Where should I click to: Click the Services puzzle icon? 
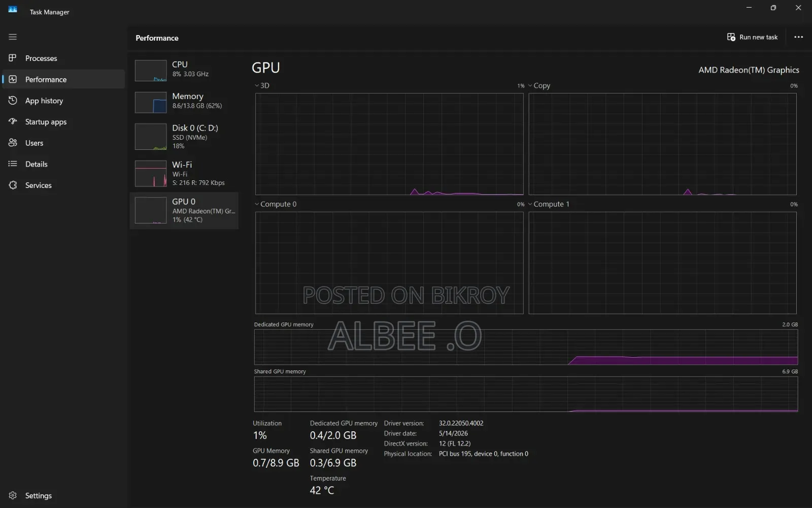pos(13,185)
